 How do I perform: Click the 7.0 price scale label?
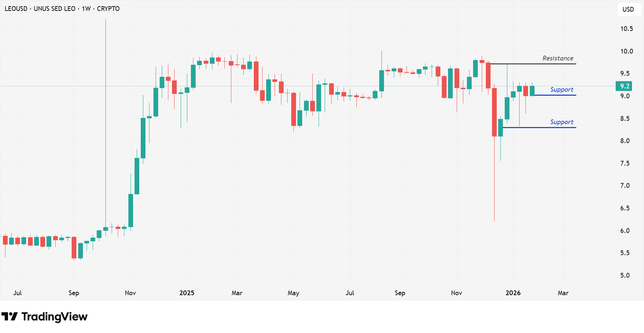(x=625, y=186)
